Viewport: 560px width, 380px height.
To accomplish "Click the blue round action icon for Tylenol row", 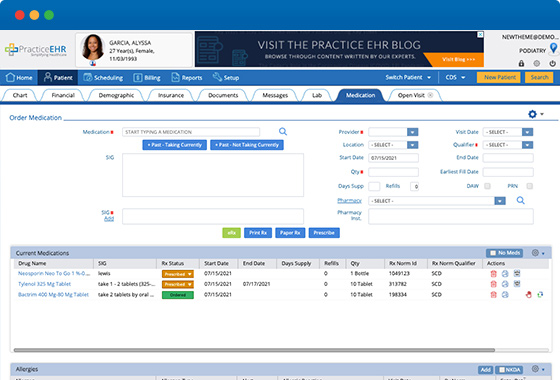I will (505, 284).
